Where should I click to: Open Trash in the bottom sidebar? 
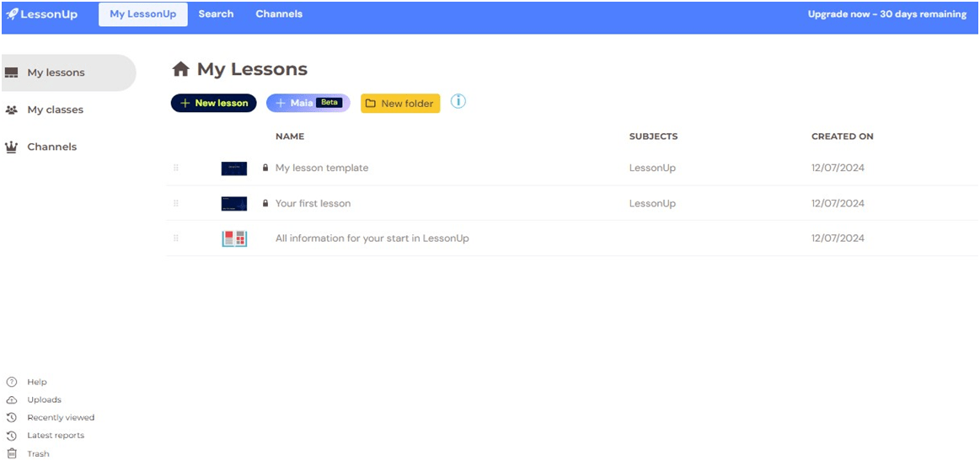(x=38, y=454)
